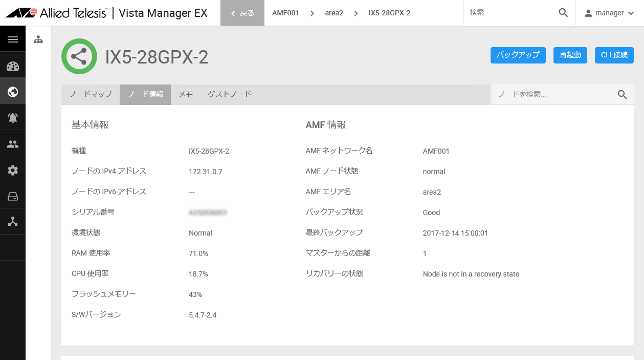The height and width of the screenshot is (360, 644).
Task: Click the AMF network name value AMF001
Action: (x=436, y=151)
